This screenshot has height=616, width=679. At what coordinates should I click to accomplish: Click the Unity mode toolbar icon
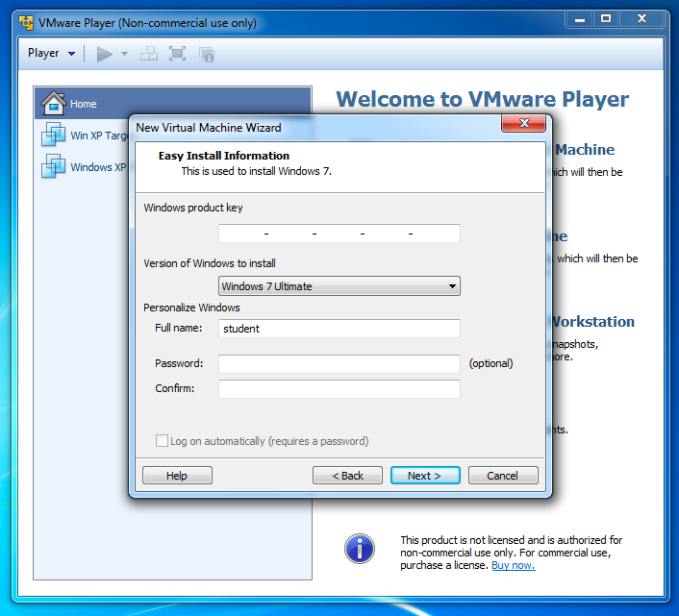click(207, 54)
